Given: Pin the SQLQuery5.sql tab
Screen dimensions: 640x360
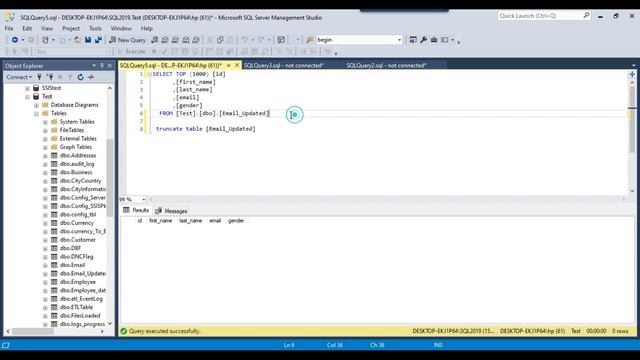Looking at the screenshot, I should coord(229,65).
